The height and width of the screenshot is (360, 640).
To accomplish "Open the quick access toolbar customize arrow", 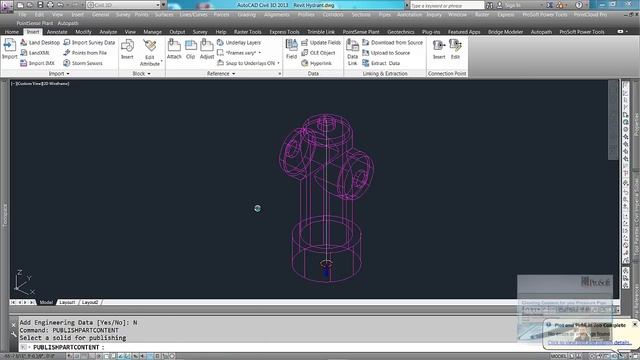I will click(164, 5).
